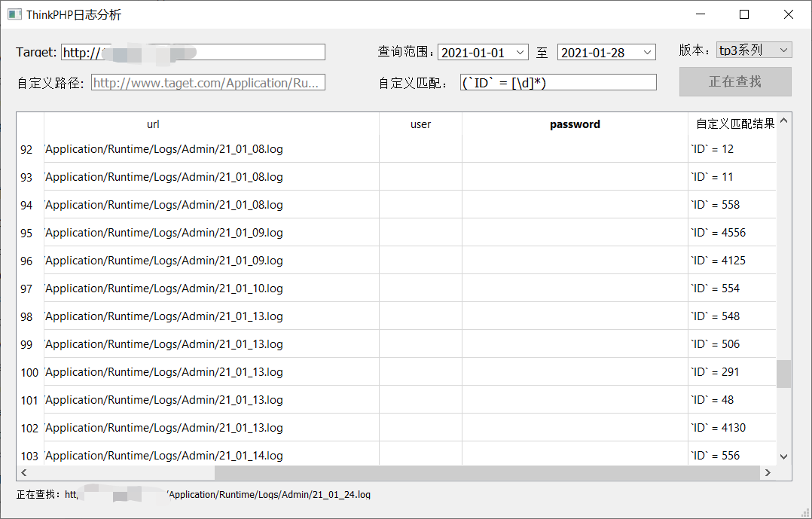The height and width of the screenshot is (519, 812).
Task: Select the url column header
Action: tap(211, 124)
